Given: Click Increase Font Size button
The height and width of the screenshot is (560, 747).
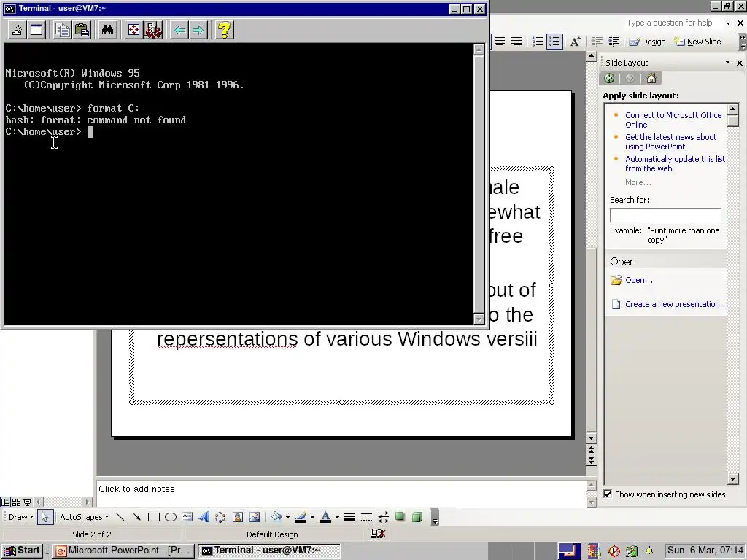Looking at the screenshot, I should (575, 42).
